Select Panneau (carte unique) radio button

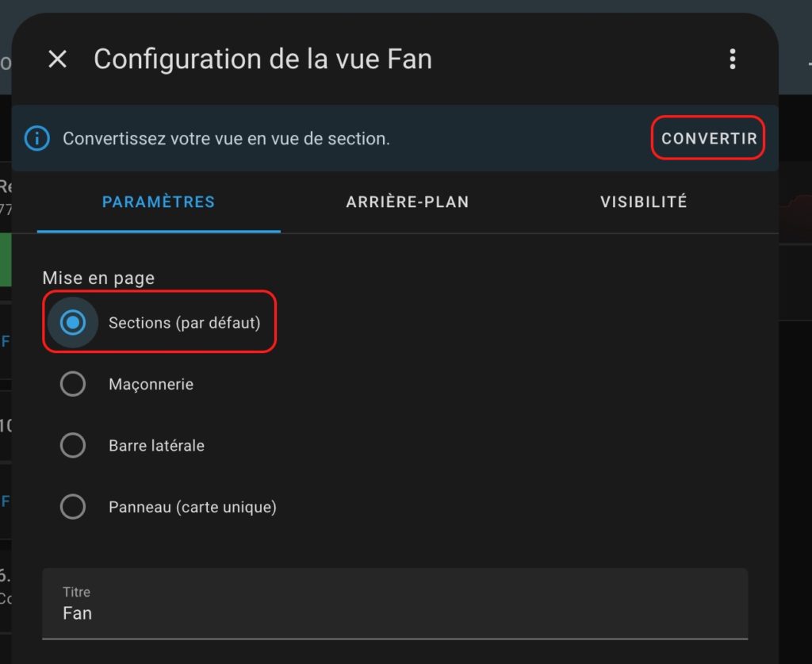tap(73, 507)
